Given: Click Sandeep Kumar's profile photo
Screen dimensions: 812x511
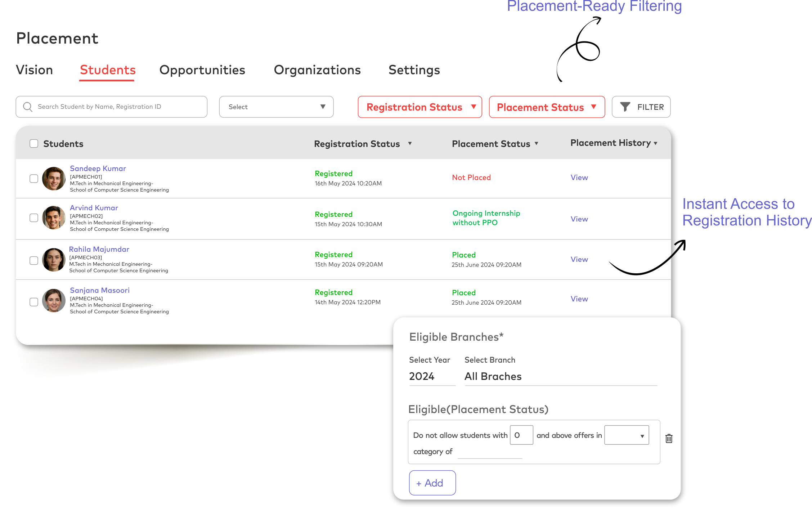Looking at the screenshot, I should tap(54, 179).
